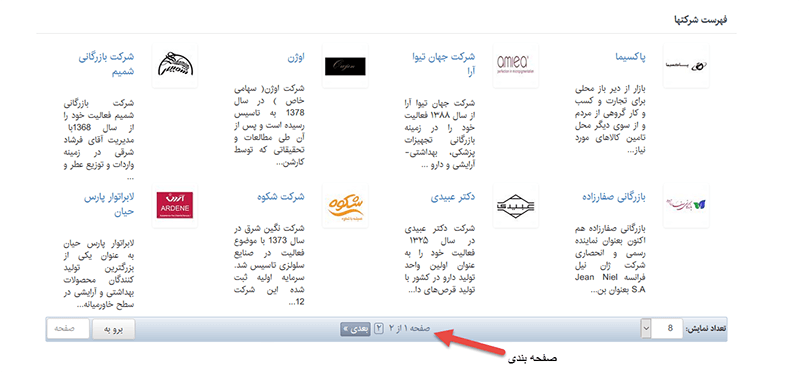The image size is (800, 372).
Task: Click the فهرست شرکتها heading
Action: tap(700, 20)
